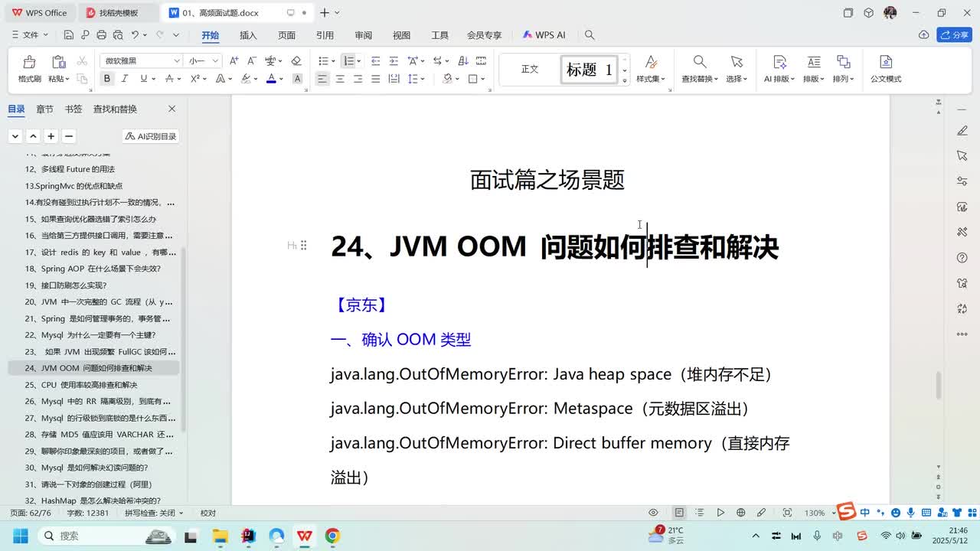Viewport: 980px width, 551px height.
Task: Switch to the 引用 tab
Action: click(325, 35)
